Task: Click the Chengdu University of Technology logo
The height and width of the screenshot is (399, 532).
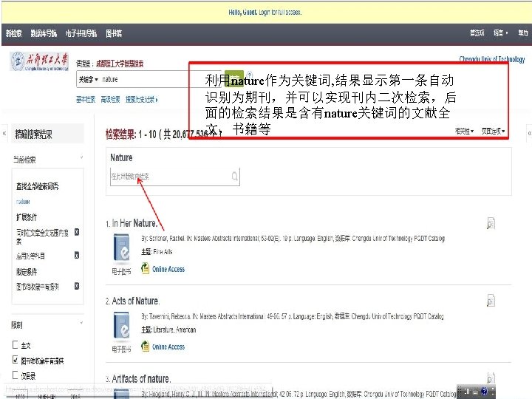Action: tap(39, 61)
